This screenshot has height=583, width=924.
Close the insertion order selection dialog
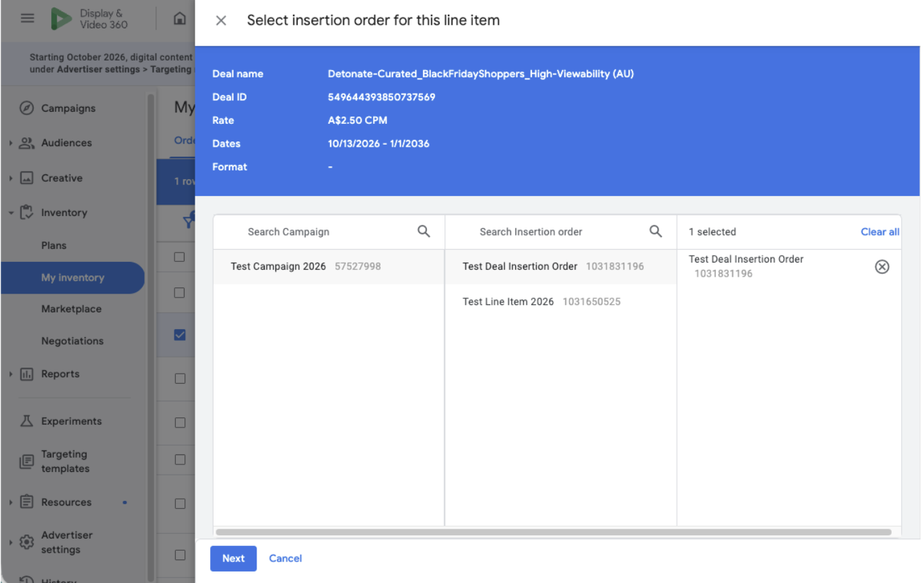(221, 21)
